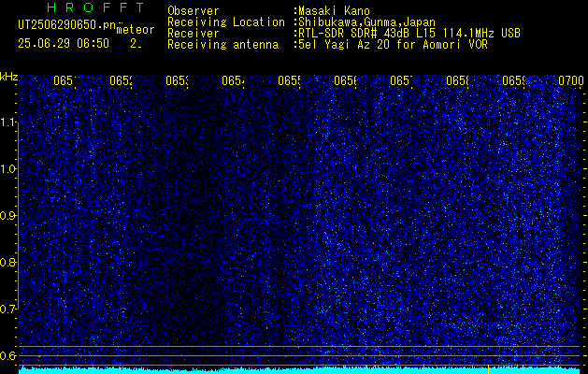The height and width of the screenshot is (374, 588).
Task: Select antenna text 5el Yagi Az 20
Action: (x=346, y=45)
